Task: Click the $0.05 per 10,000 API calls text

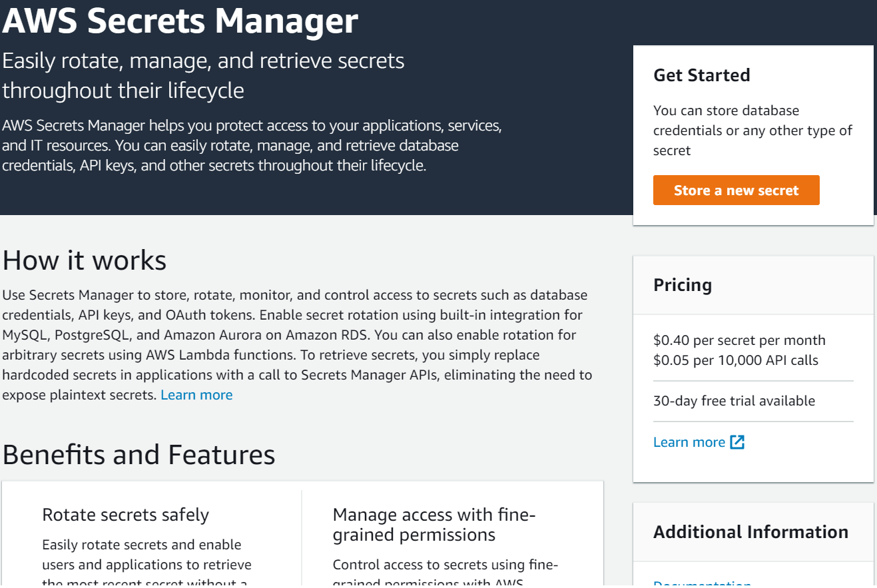Action: tap(736, 361)
